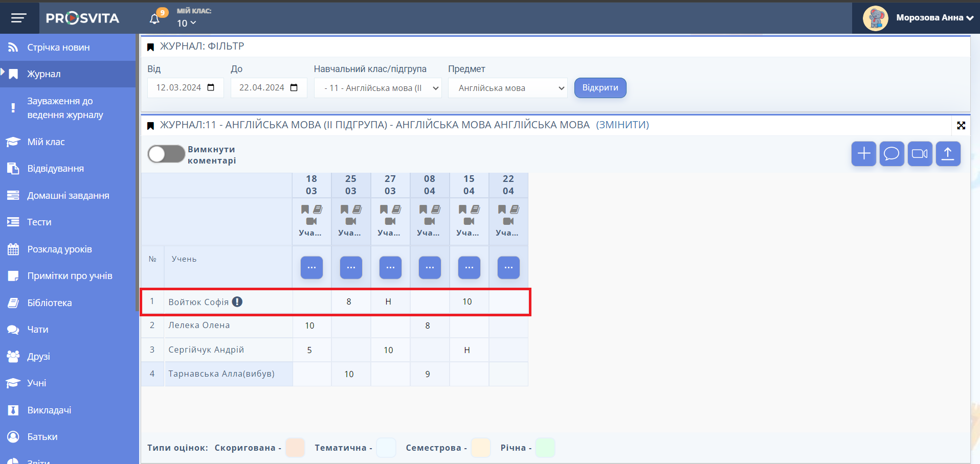The image size is (980, 464).
Task: Expand the Морозова Анна user menu
Action: [x=934, y=18]
